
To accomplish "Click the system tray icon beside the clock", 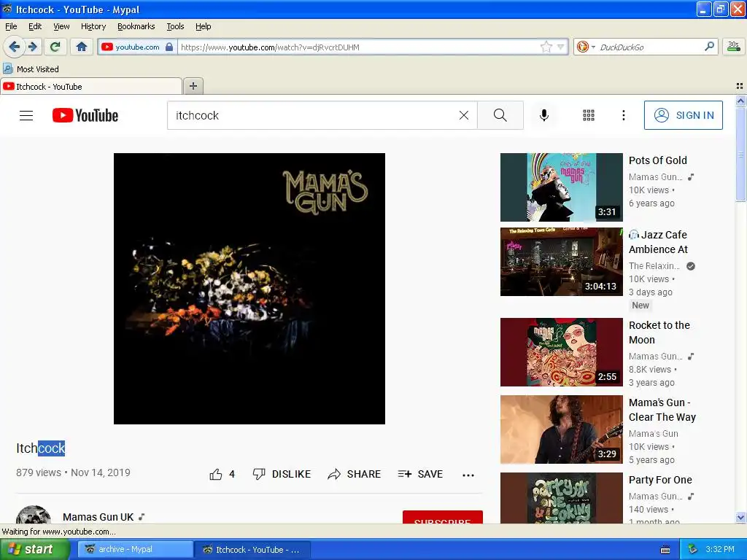I will pyautogui.click(x=693, y=549).
